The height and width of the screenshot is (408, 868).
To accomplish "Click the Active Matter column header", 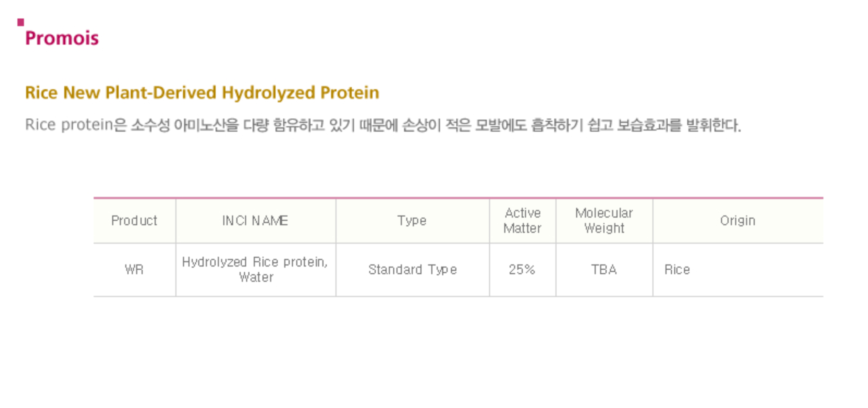I will point(522,221).
